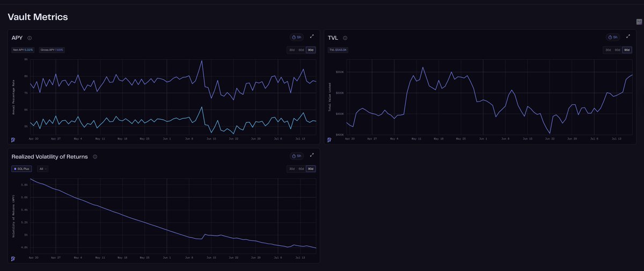
Task: Select 90d range on APY chart
Action: click(x=311, y=50)
